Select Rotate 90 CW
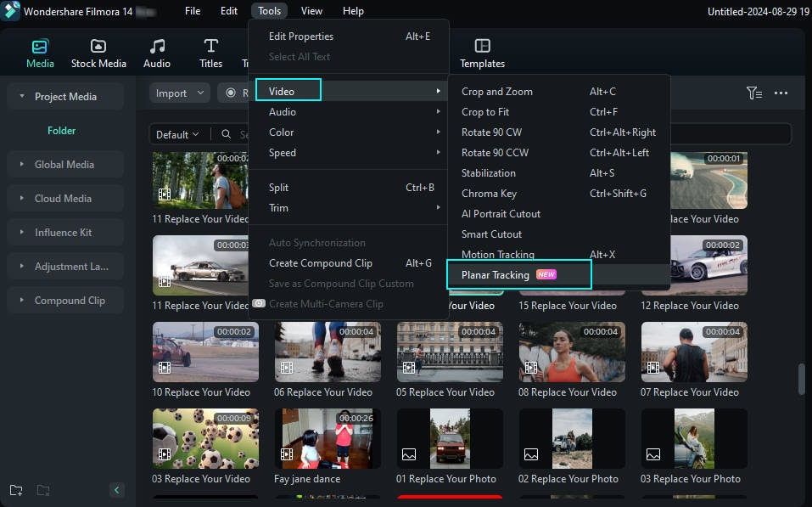The image size is (812, 507). [x=559, y=132]
